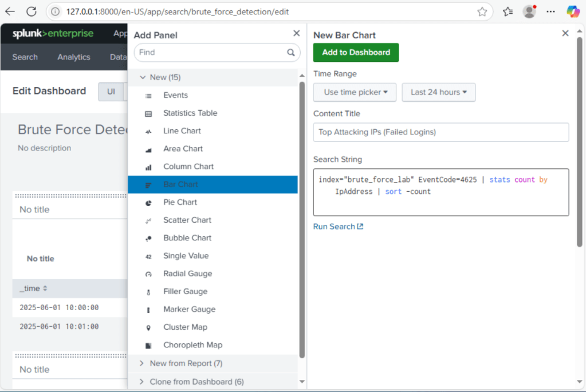Bookmark page with the star icon

pyautogui.click(x=482, y=11)
